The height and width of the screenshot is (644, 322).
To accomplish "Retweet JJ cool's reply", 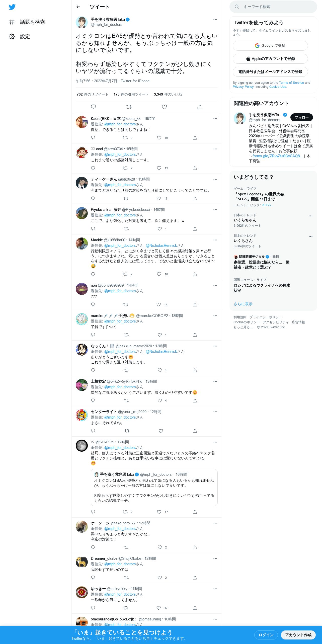I will (125, 168).
